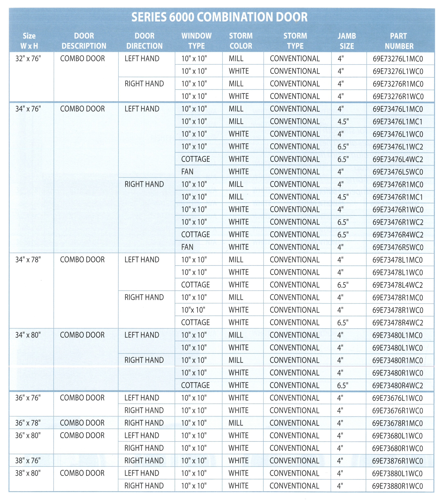Click part number 69E73276R1MC0
Screen dimensions: 441x504
click(x=398, y=84)
